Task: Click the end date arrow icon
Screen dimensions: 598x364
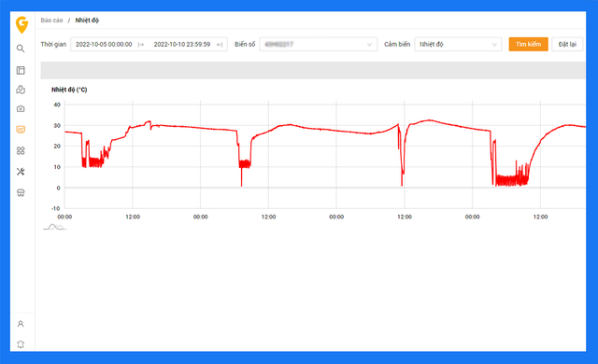Action: pyautogui.click(x=220, y=45)
